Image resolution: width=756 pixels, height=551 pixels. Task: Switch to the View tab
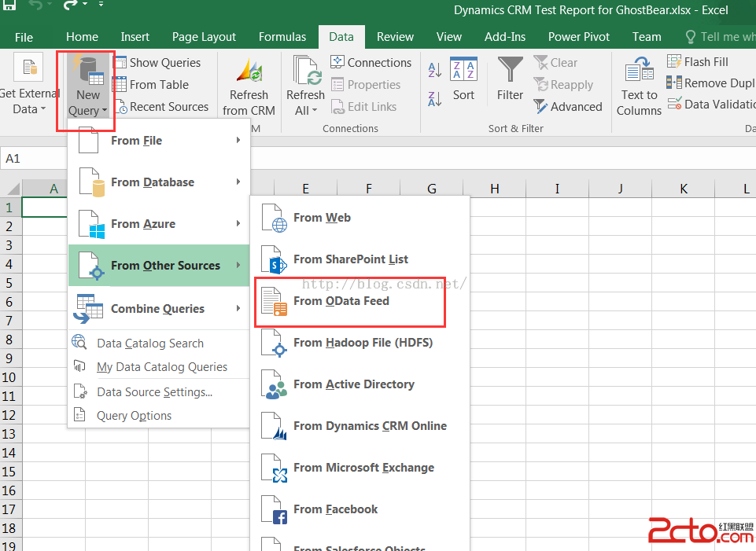tap(449, 37)
